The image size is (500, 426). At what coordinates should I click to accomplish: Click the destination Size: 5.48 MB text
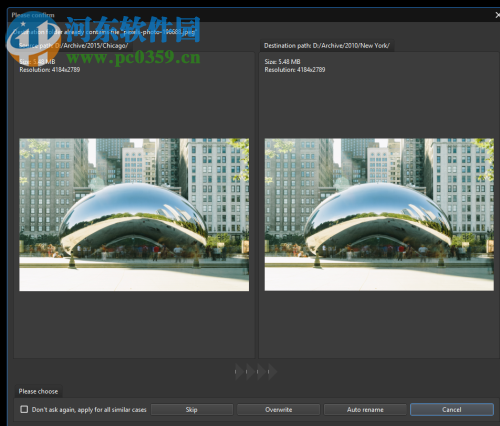coord(282,62)
